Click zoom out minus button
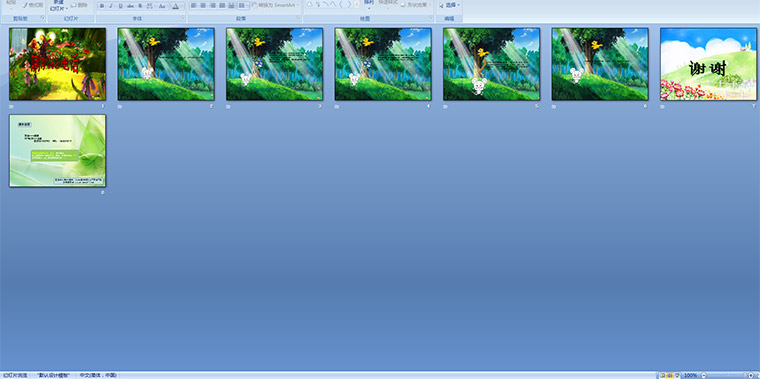 coord(704,376)
